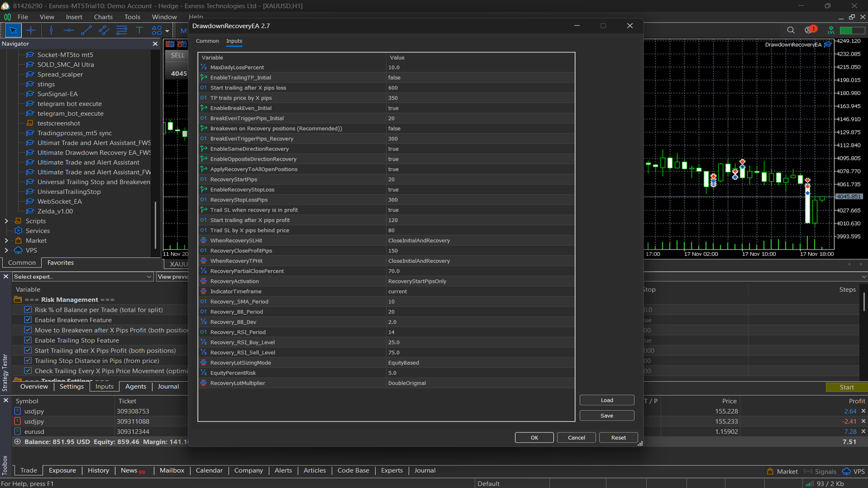Toggle Enable Trailing Stop Feature checkbox
The image size is (868, 488).
28,341
